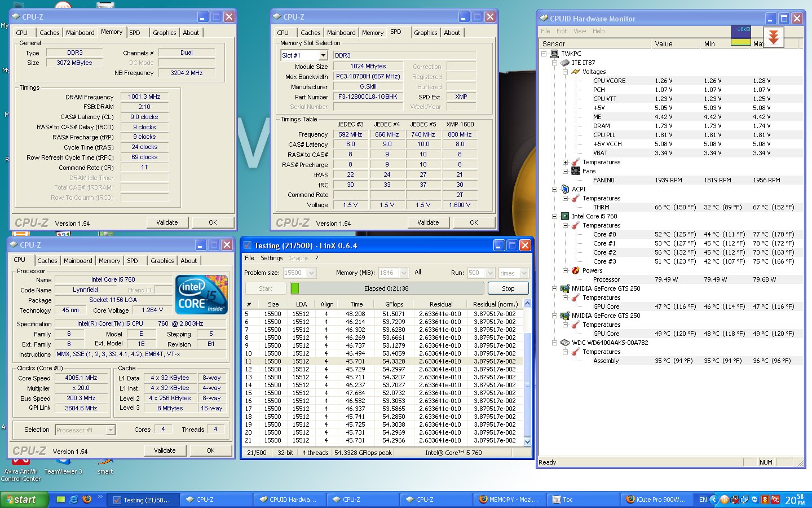Click the Intel Core i5 760 chip icon in sensor tree

tap(565, 216)
